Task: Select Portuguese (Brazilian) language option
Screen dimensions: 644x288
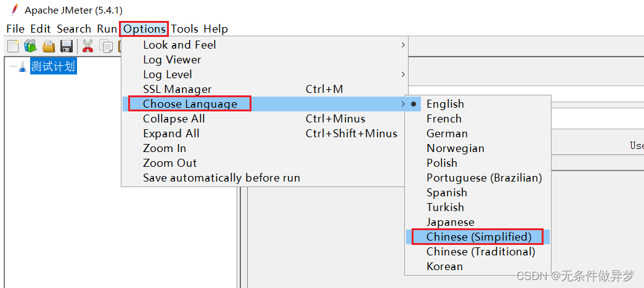Action: (x=478, y=178)
